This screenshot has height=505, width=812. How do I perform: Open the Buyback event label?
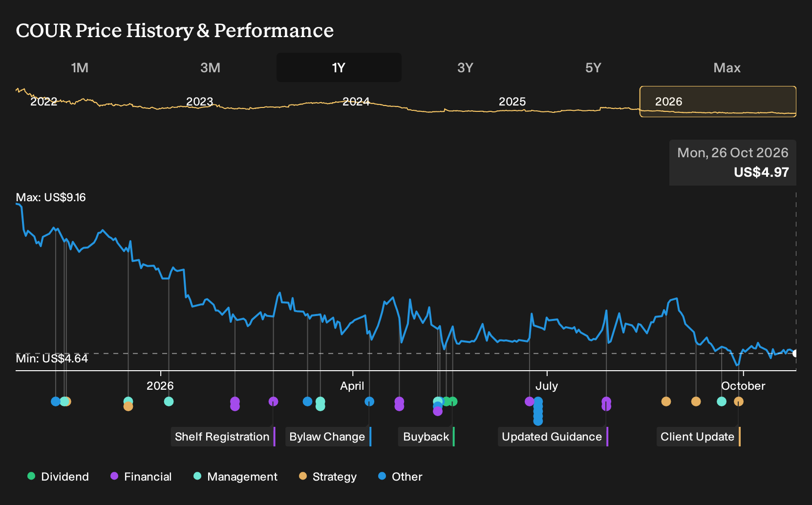[427, 437]
